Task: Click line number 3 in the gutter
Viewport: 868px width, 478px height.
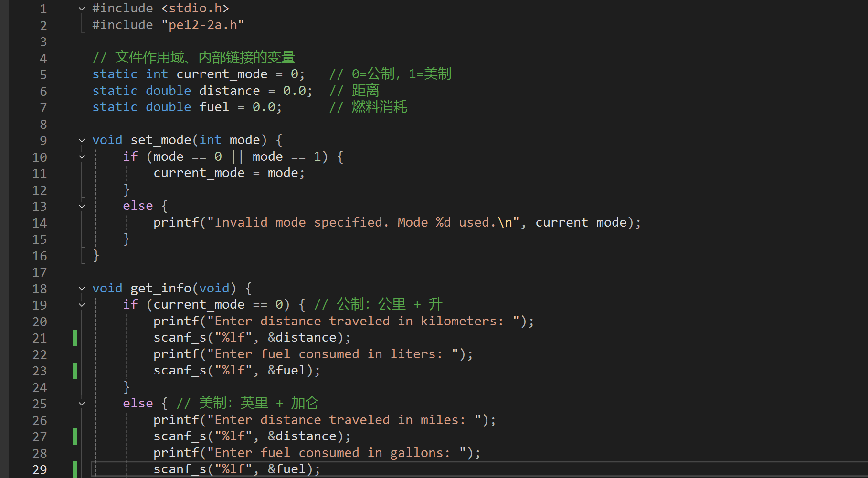Action: point(43,42)
